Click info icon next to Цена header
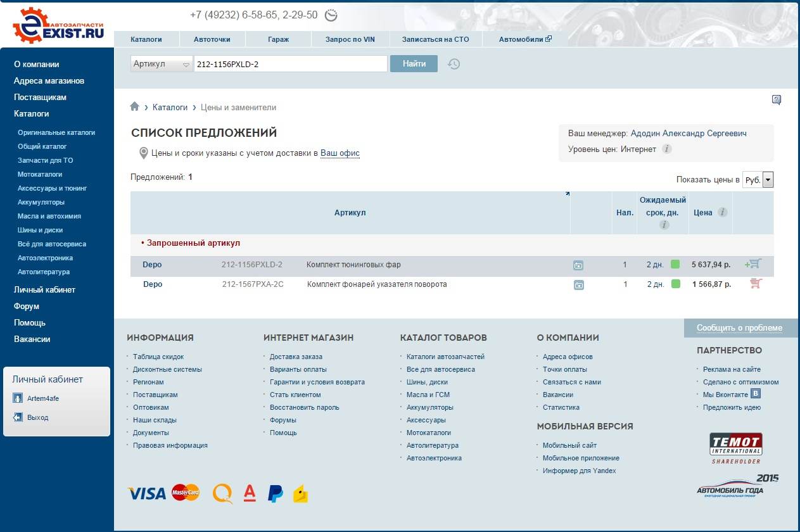 click(x=722, y=213)
